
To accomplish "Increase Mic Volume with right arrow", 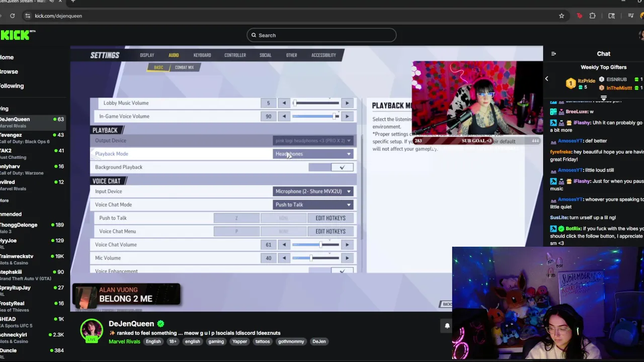I will (x=347, y=258).
